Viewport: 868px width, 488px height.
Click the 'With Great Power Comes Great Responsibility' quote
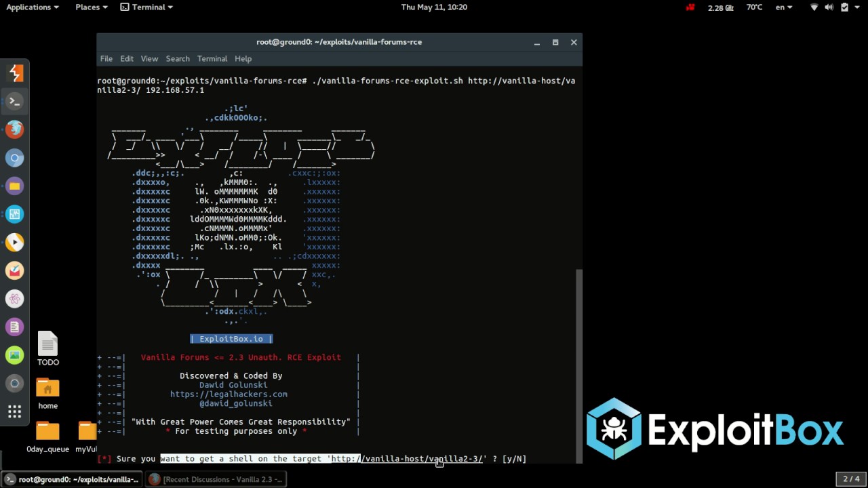coord(241,422)
